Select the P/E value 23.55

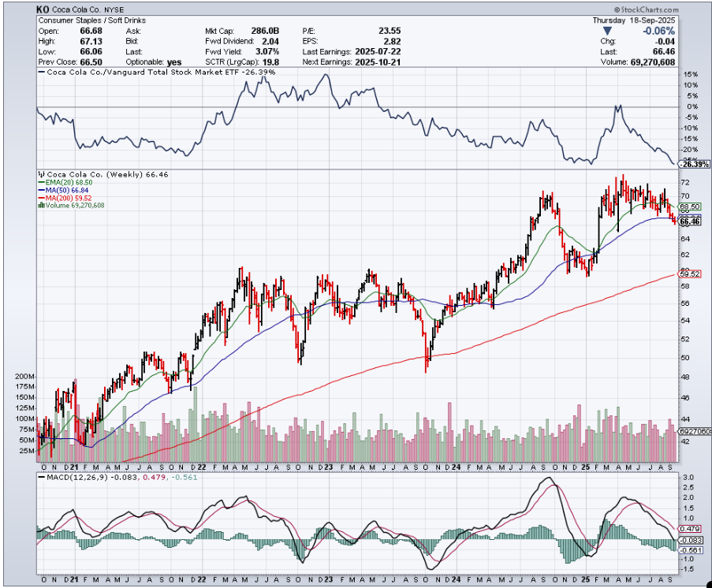point(390,31)
